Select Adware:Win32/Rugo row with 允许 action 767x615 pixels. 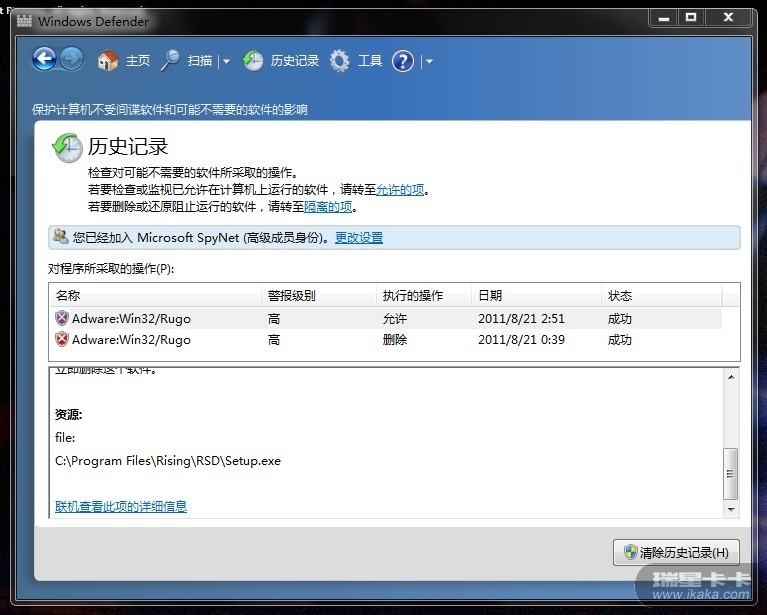[x=386, y=319]
